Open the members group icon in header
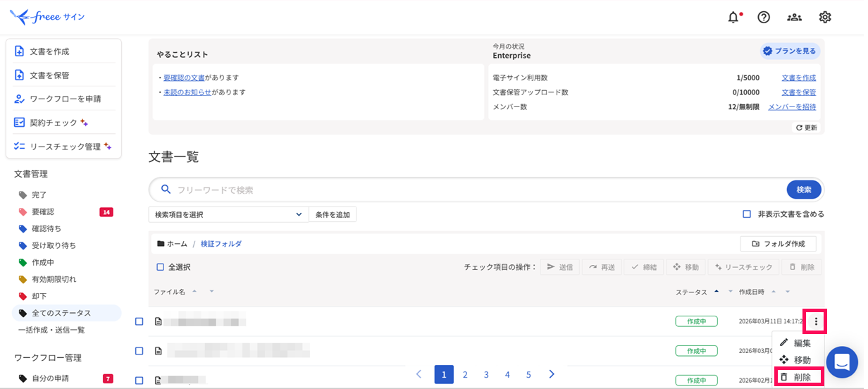Image resolution: width=868 pixels, height=389 pixels. (795, 17)
